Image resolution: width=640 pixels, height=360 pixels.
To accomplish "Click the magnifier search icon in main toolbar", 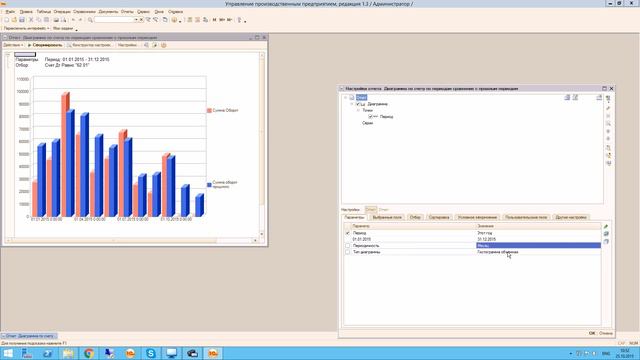I will tap(90, 20).
